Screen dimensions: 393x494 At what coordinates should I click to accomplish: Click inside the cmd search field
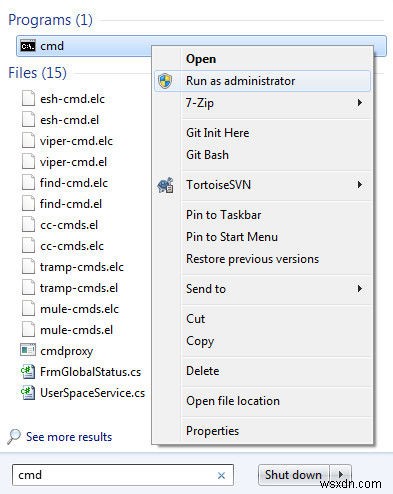click(123, 475)
